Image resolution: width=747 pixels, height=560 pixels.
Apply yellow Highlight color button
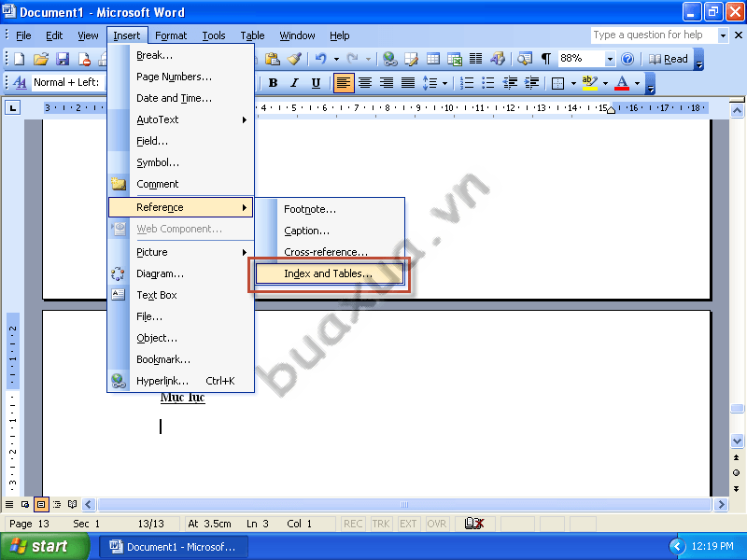tap(590, 83)
